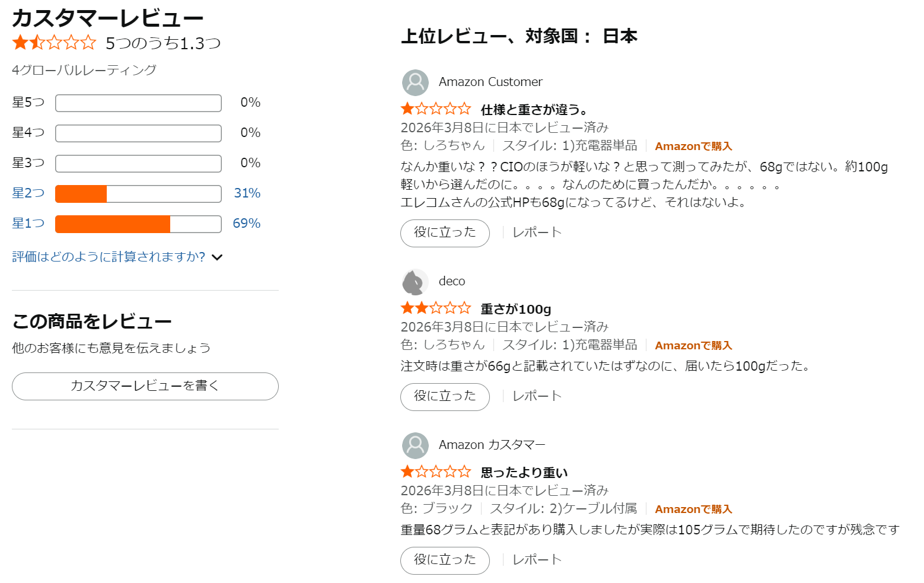Mark the first review 役に立った
This screenshot has width=924, height=583.
(445, 233)
